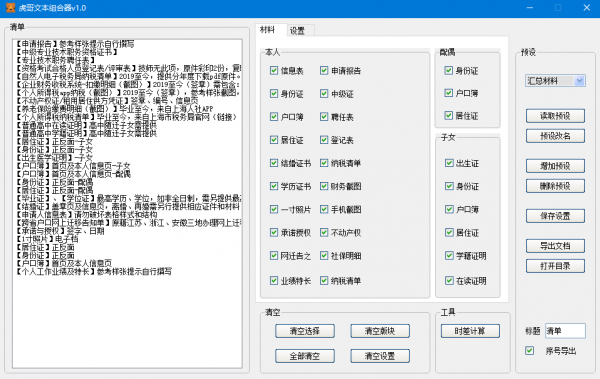Open folder with 打开目录 button

tap(555, 266)
